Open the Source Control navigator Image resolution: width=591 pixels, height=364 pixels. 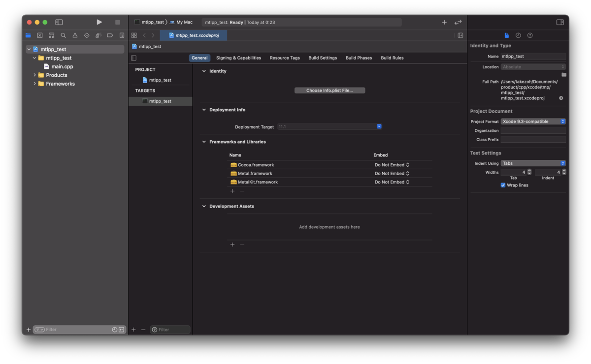40,35
